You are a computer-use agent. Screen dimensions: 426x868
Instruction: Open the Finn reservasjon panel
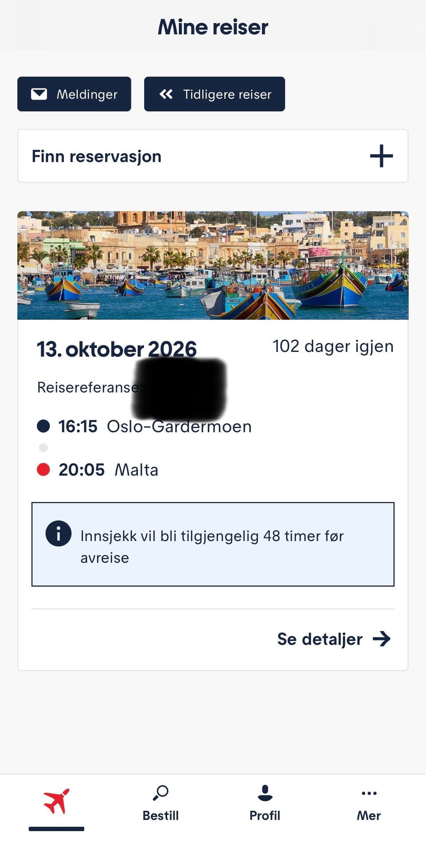click(213, 156)
